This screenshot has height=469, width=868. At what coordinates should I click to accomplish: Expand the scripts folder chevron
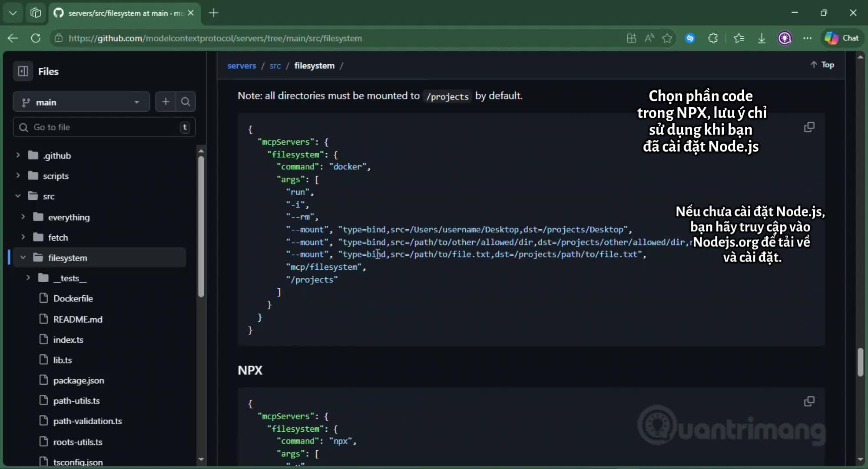coord(18,175)
